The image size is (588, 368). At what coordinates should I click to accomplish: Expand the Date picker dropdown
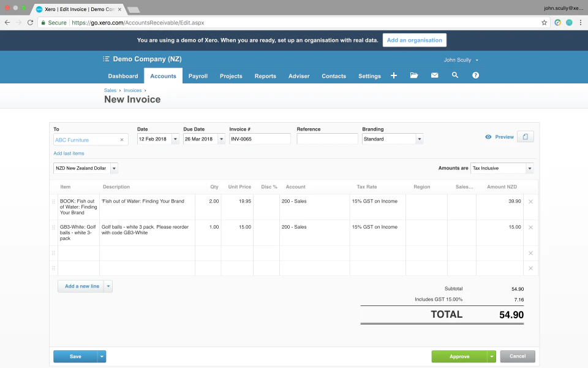[175, 139]
